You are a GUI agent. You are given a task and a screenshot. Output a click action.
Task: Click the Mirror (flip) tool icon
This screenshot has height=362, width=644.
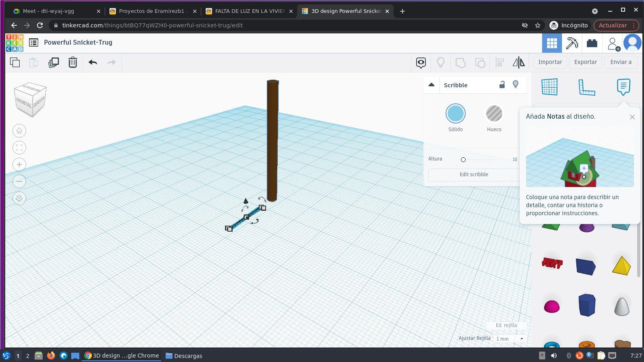tap(518, 62)
